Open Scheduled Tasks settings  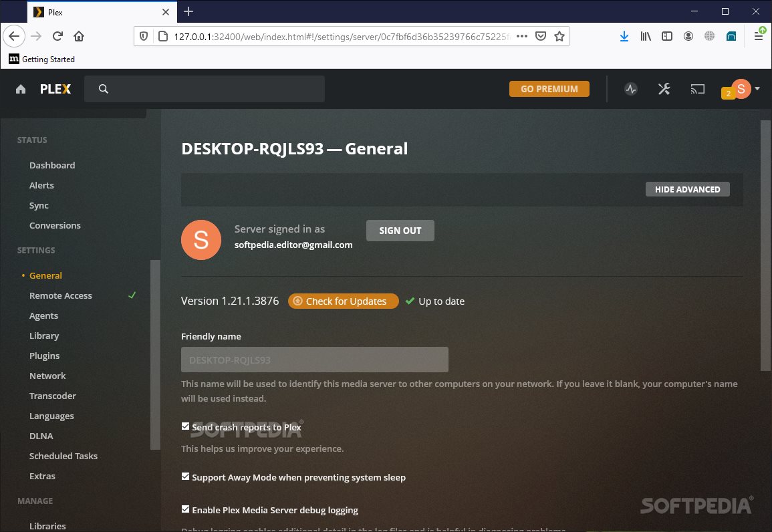pos(63,456)
